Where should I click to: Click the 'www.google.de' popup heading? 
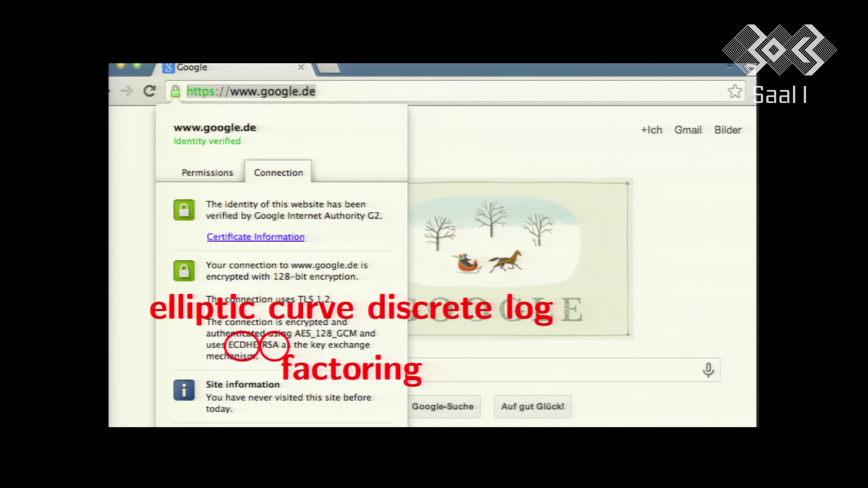(x=215, y=127)
